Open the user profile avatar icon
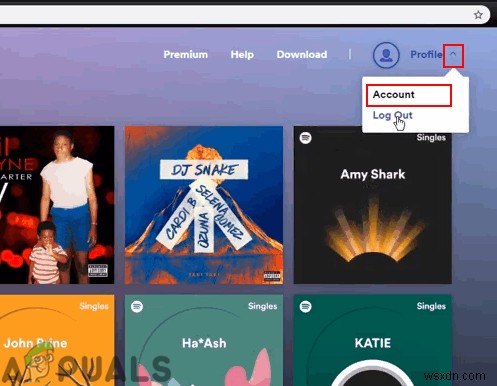Image resolution: width=497 pixels, height=386 pixels. click(386, 55)
